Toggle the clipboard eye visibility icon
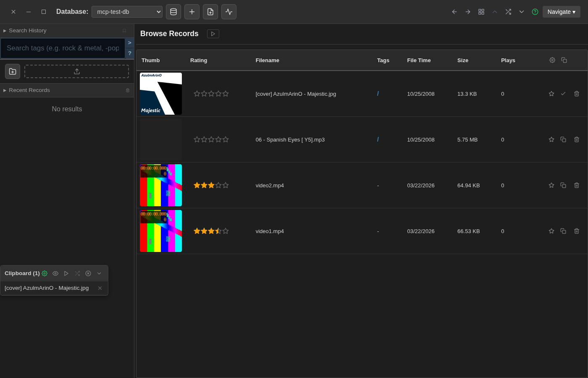588x378 pixels. pyautogui.click(x=55, y=273)
